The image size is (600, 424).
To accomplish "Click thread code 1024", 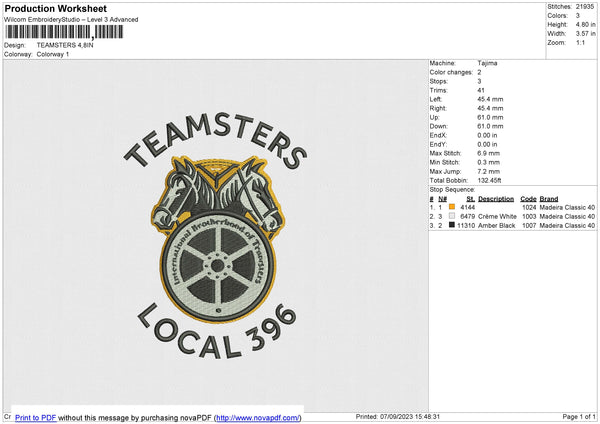I will (x=529, y=207).
